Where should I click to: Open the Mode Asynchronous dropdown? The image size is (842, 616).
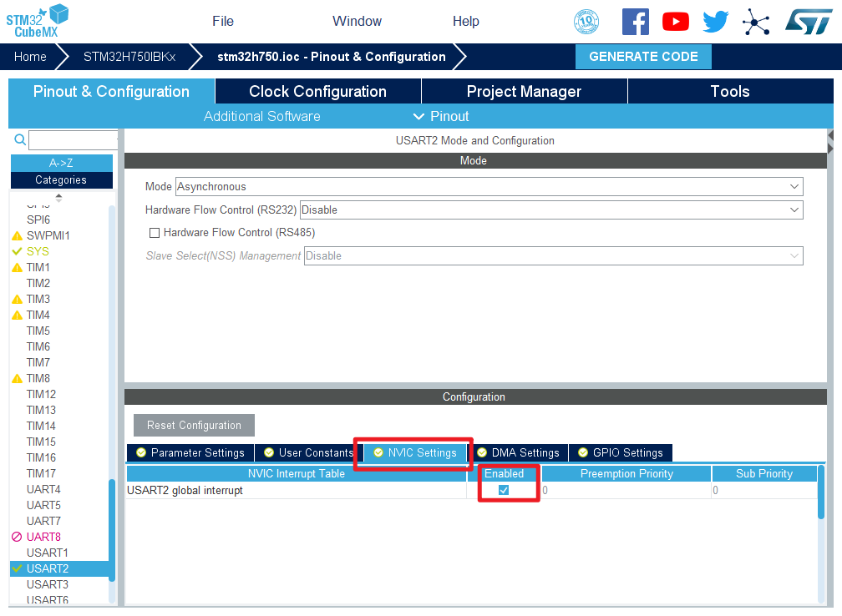click(x=489, y=187)
